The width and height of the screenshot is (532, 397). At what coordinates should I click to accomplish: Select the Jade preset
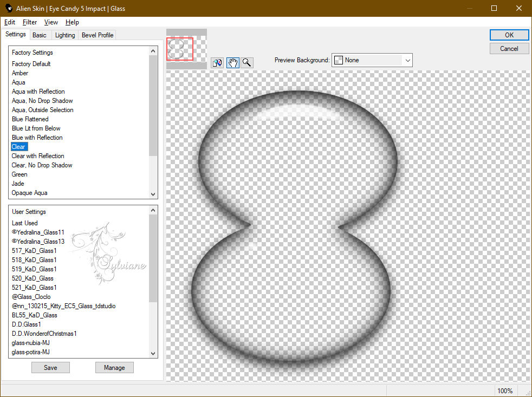click(18, 183)
